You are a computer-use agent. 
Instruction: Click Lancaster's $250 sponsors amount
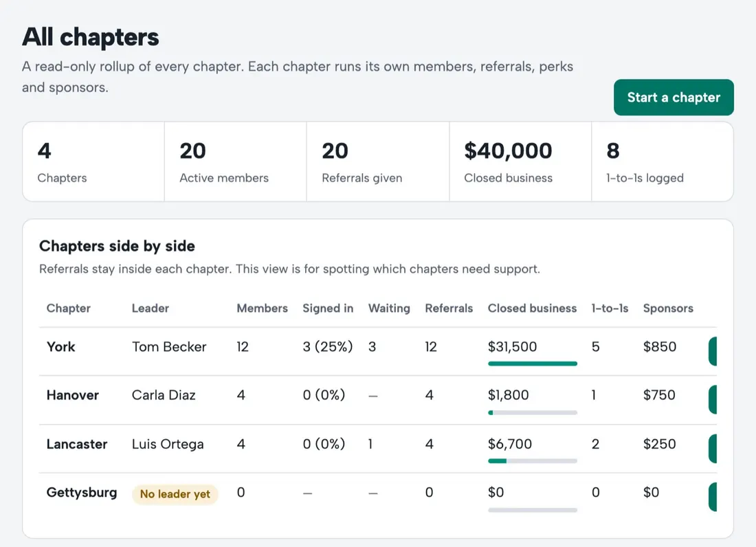point(660,444)
